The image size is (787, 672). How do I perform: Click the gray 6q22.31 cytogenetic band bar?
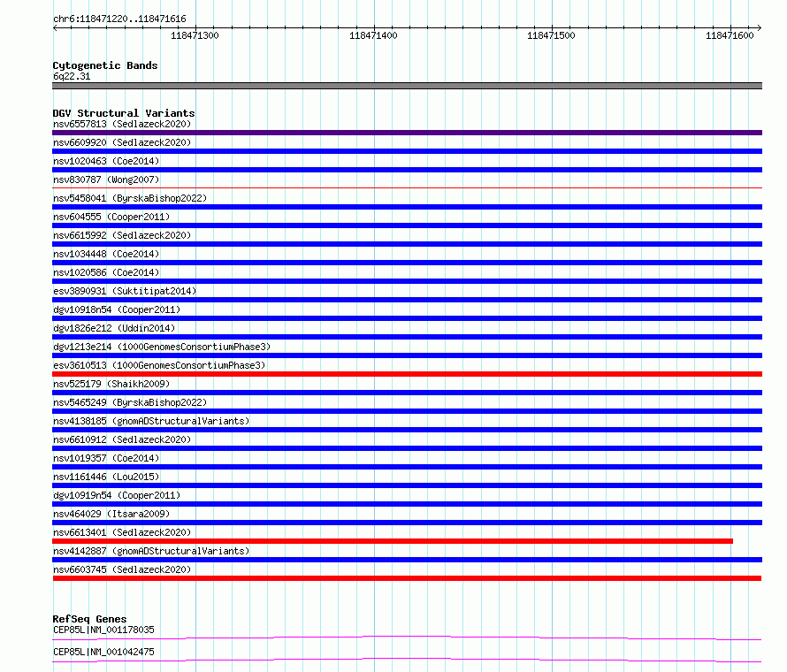click(x=407, y=86)
